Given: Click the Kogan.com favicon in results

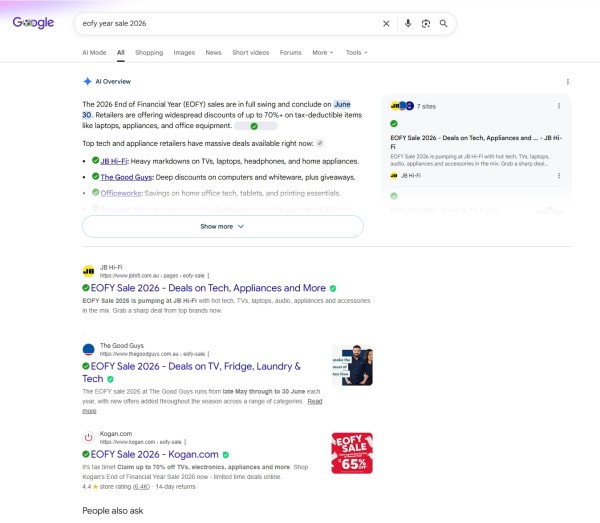Looking at the screenshot, I should click(x=88, y=437).
